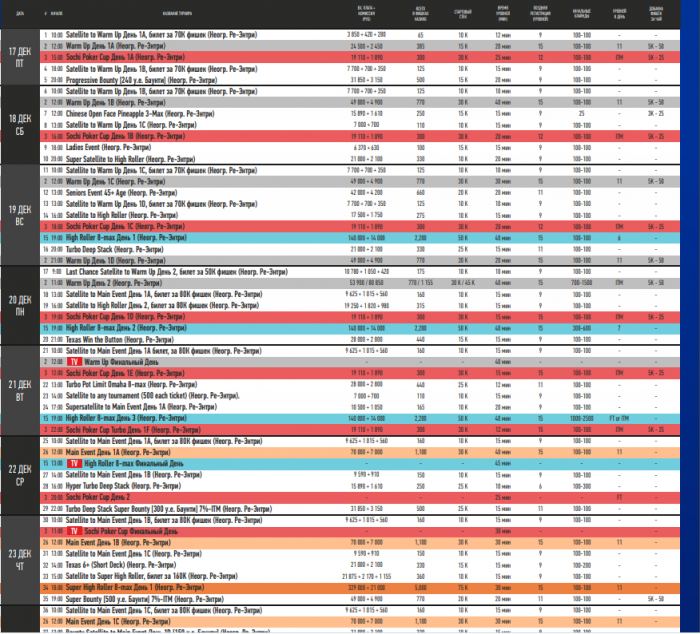Open the Texas 6+ (Short Deck) entry
Screen dimensions: 700x634
pos(360,565)
